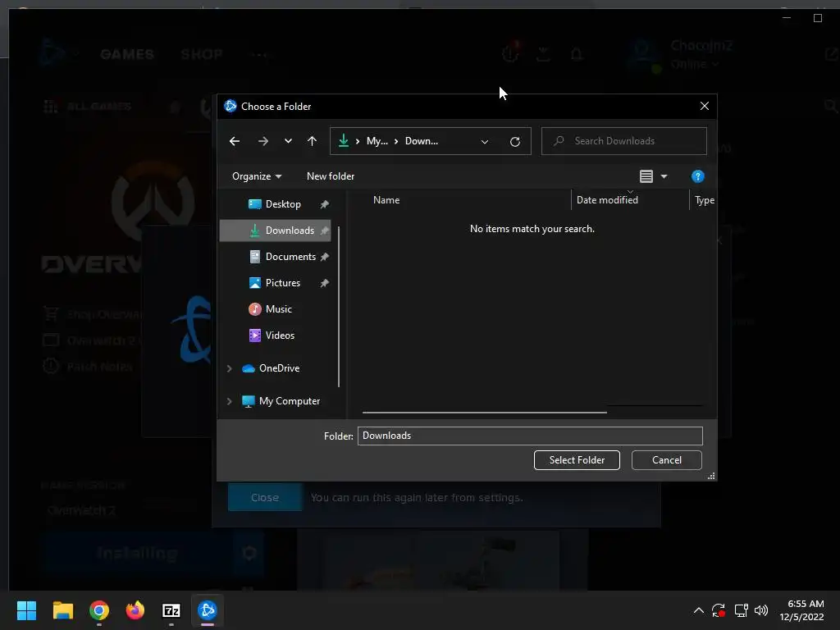Screen dimensions: 840x630
Task: Expand the address bar history dropdown
Action: [485, 141]
